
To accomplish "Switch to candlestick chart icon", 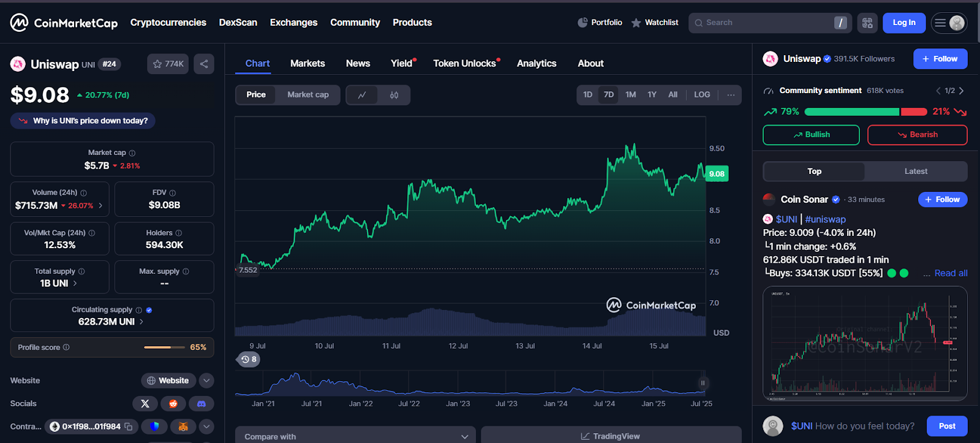I will point(394,95).
